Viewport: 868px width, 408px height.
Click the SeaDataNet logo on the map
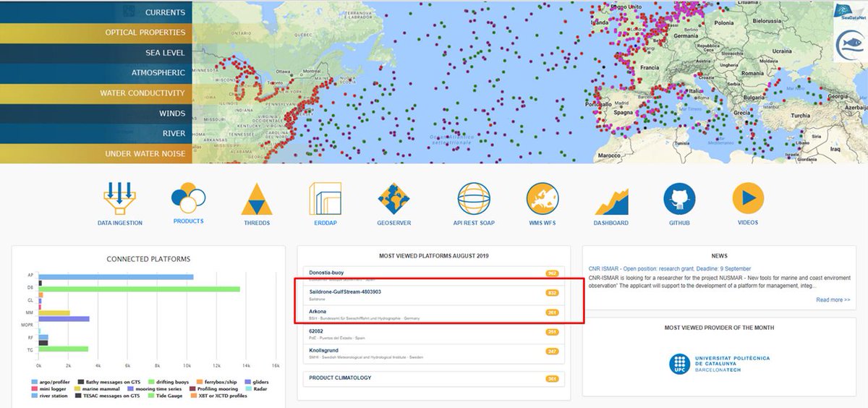pos(850,12)
